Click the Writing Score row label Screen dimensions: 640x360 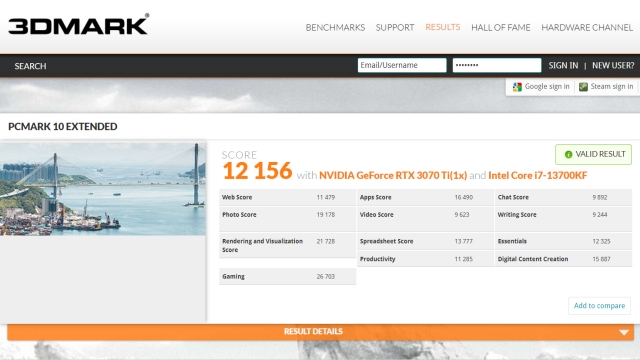pyautogui.click(x=517, y=215)
